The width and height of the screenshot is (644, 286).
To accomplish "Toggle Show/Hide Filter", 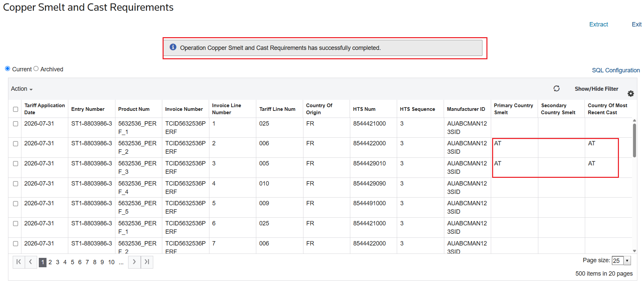I will [x=596, y=89].
